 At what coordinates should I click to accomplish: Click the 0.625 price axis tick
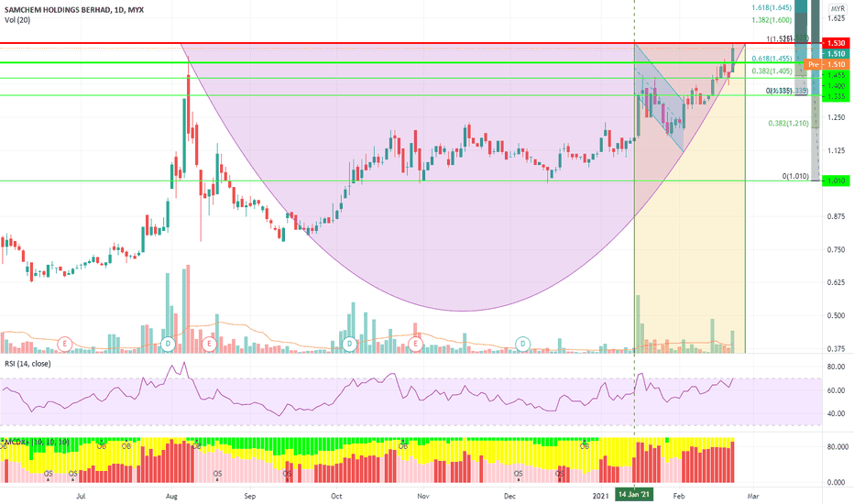coord(836,283)
